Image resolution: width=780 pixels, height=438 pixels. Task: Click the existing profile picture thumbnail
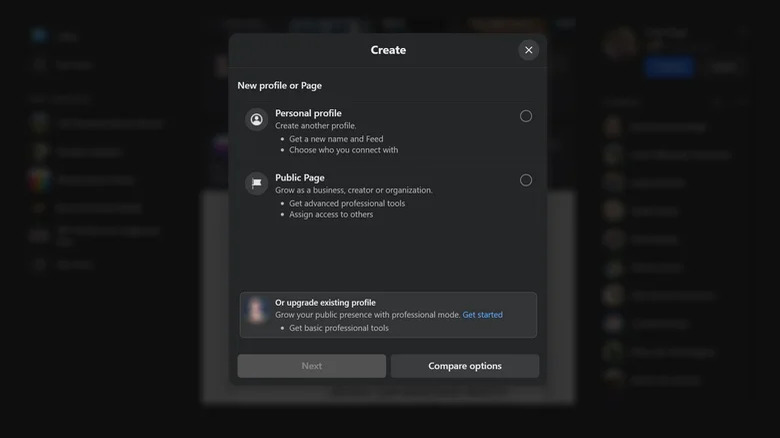click(257, 310)
